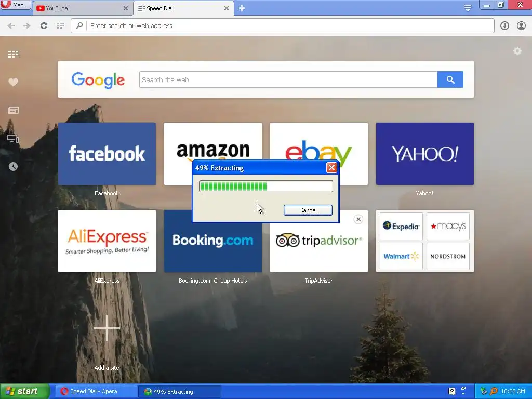The image size is (532, 399).
Task: Open the downloads icon in toolbar
Action: point(504,26)
